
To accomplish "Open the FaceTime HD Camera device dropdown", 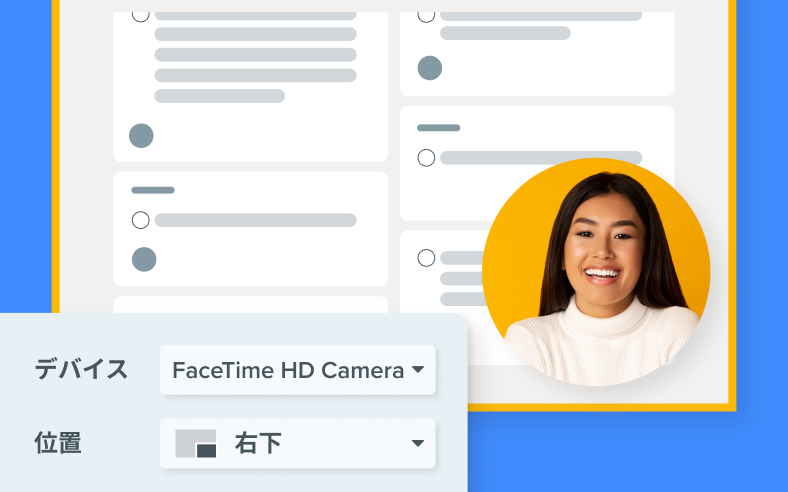I will click(298, 370).
